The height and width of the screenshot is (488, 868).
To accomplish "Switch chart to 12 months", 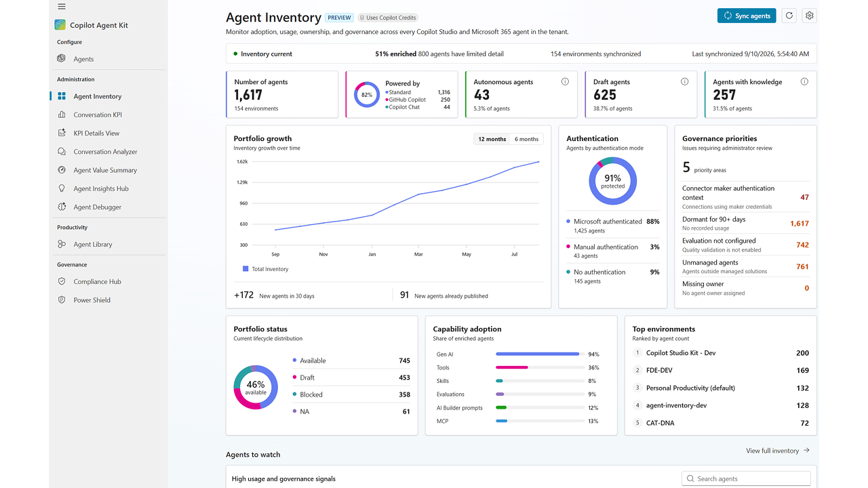I will tap(492, 139).
